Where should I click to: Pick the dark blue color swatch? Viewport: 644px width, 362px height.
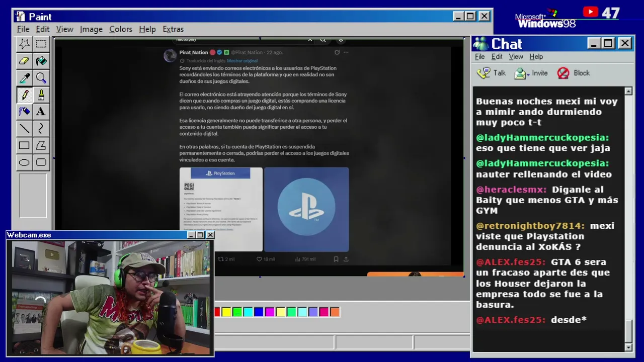259,312
